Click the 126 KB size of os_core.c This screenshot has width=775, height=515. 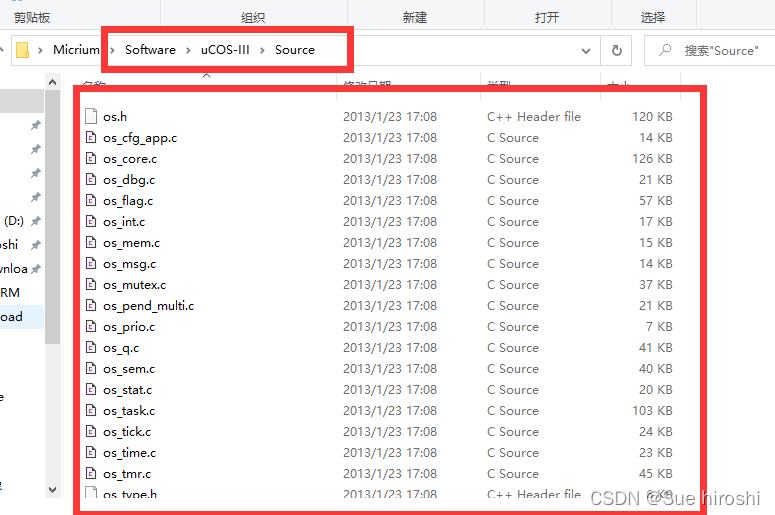pyautogui.click(x=652, y=159)
